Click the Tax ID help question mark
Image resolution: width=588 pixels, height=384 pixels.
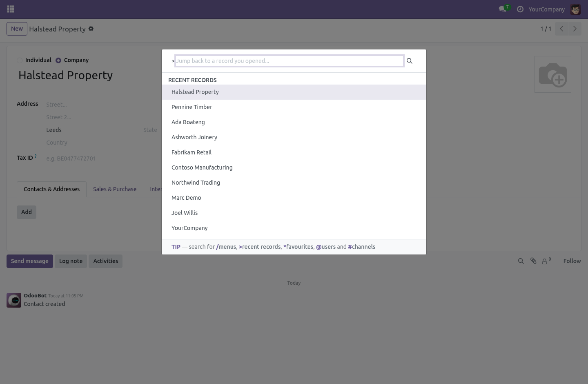[x=36, y=156]
